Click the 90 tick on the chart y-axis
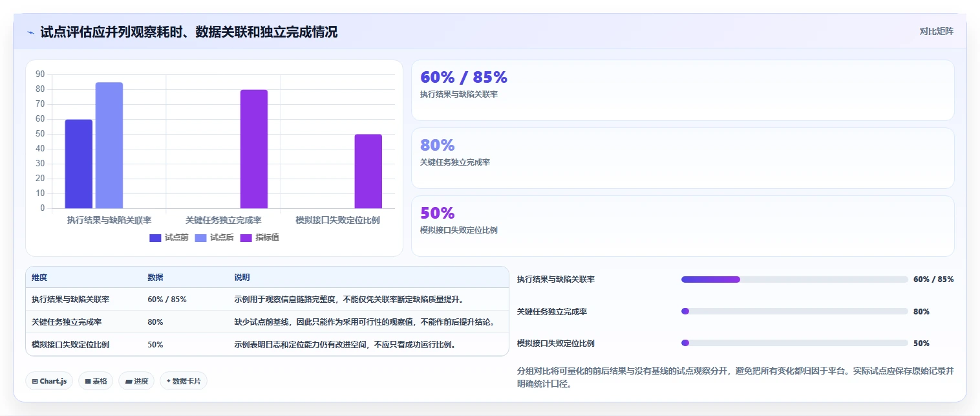The image size is (980, 416). [40, 74]
